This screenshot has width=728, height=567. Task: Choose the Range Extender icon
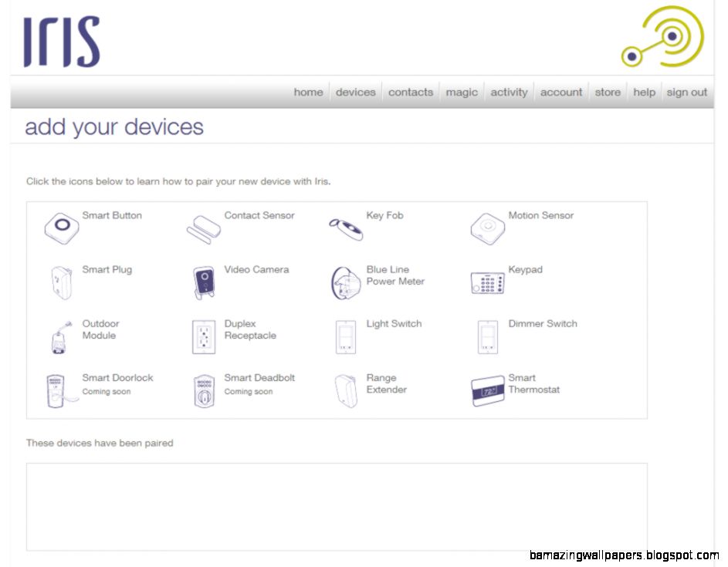point(346,391)
